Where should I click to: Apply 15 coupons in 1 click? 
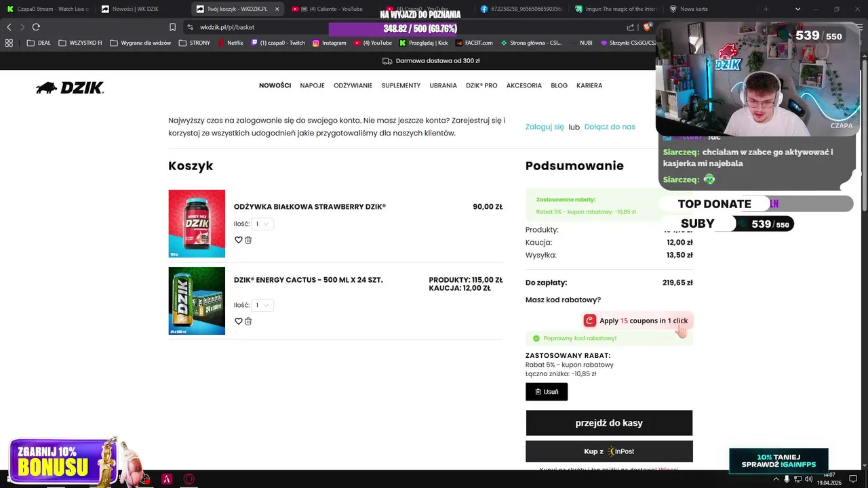tap(637, 321)
